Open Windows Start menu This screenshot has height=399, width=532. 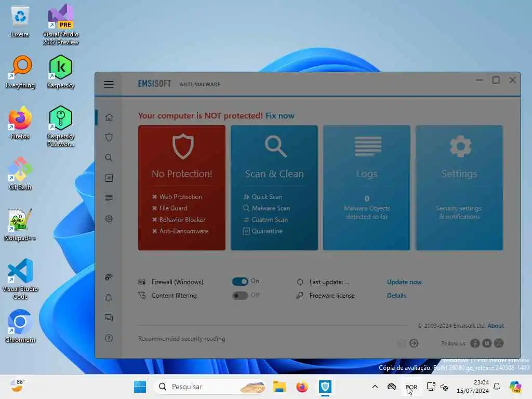[140, 387]
